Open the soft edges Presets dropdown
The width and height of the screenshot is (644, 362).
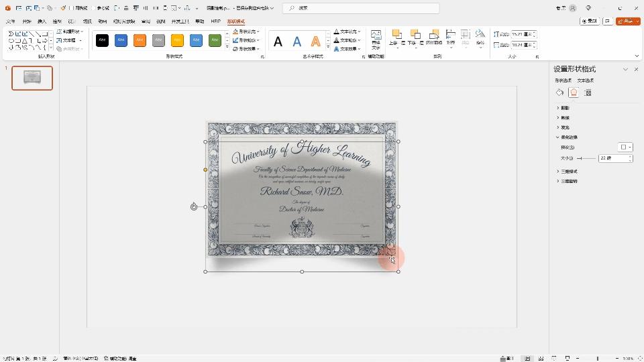coord(625,147)
